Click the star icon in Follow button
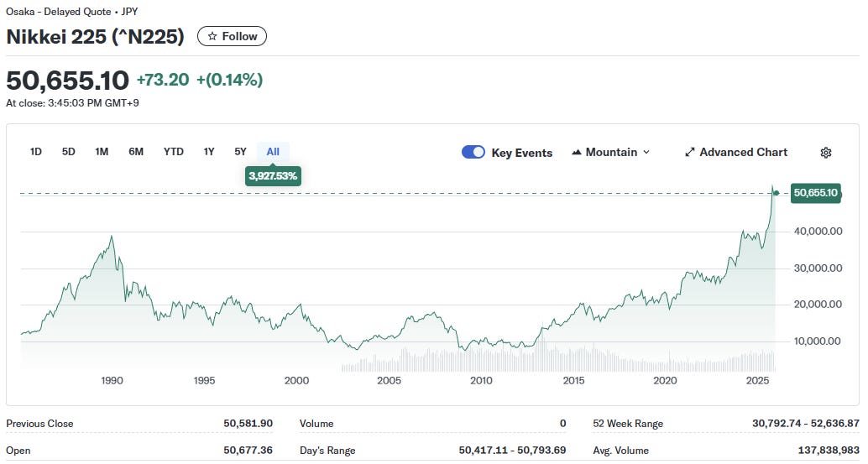Screen dimensions: 868x464 click(x=212, y=37)
